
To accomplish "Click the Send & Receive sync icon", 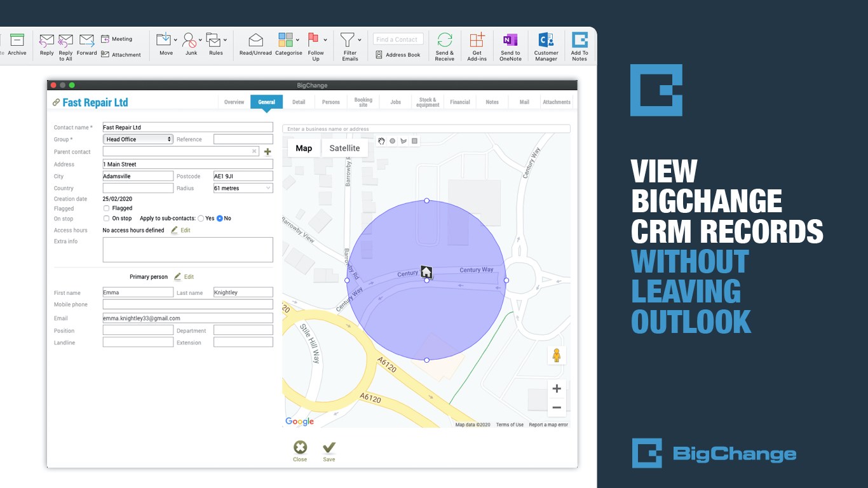I will [445, 40].
